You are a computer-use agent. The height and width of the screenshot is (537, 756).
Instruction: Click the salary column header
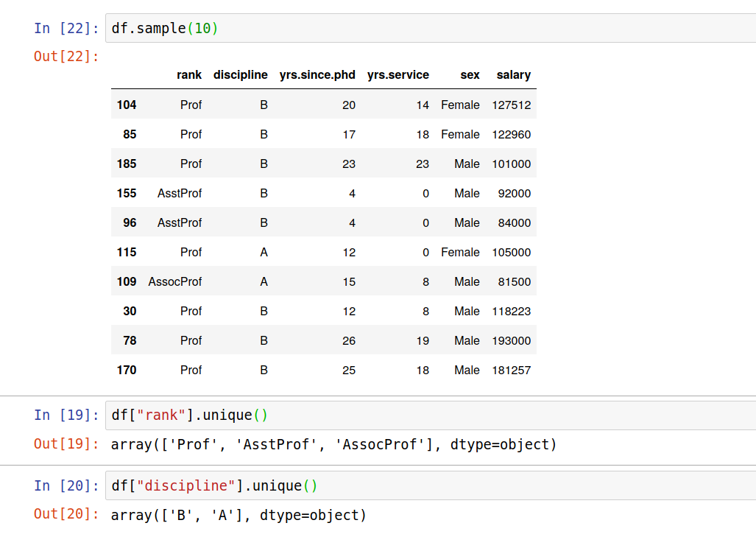tap(513, 74)
